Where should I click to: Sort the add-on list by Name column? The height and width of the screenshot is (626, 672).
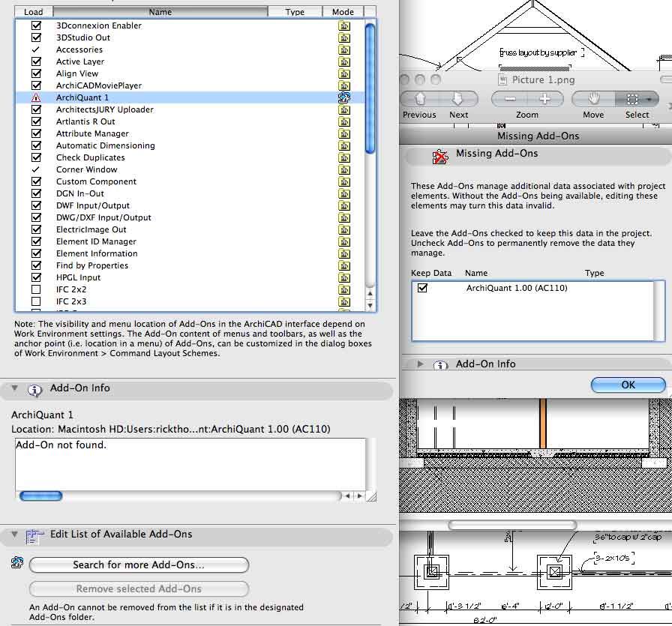point(160,12)
